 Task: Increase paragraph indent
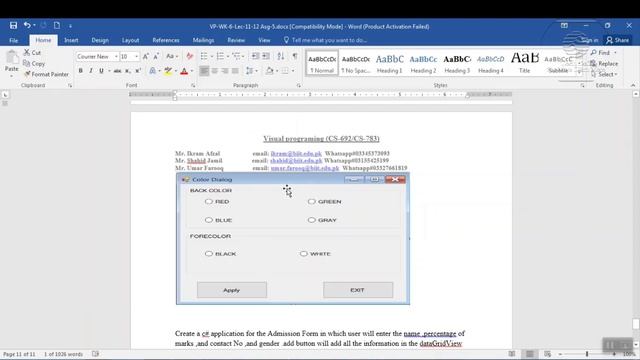click(x=266, y=56)
